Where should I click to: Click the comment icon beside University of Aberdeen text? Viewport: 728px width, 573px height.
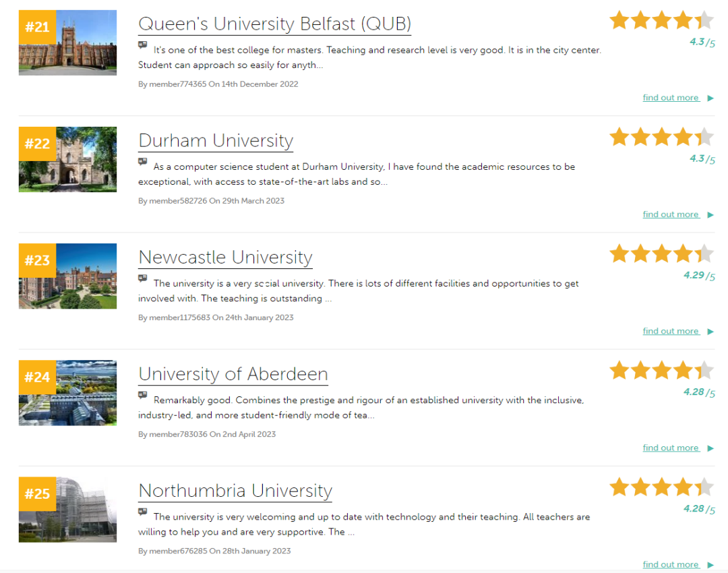point(142,396)
